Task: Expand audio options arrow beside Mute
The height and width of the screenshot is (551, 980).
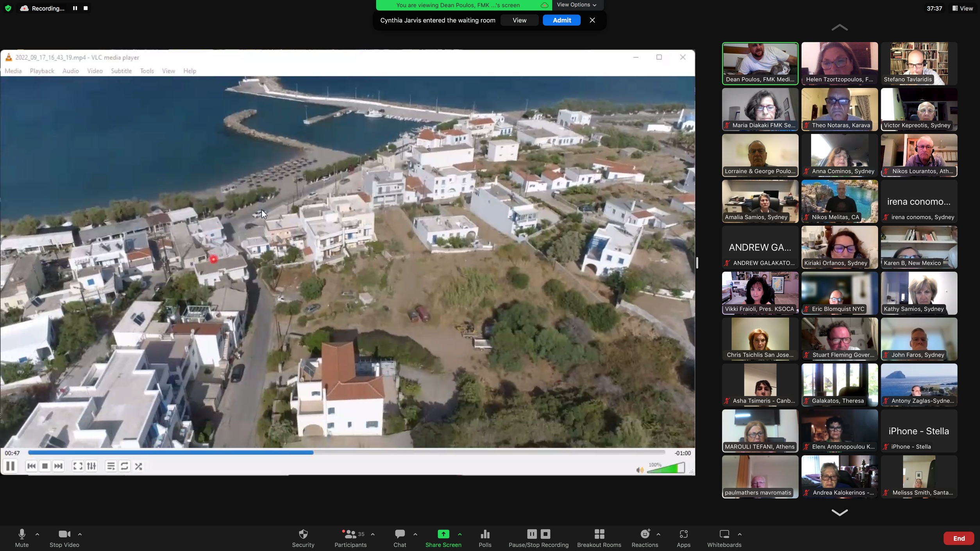Action: pyautogui.click(x=38, y=534)
